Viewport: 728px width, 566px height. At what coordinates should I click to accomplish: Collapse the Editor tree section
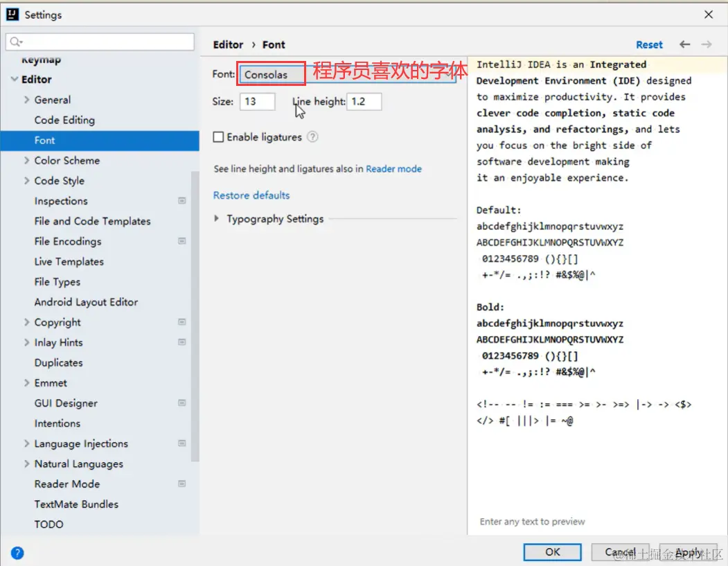point(15,80)
